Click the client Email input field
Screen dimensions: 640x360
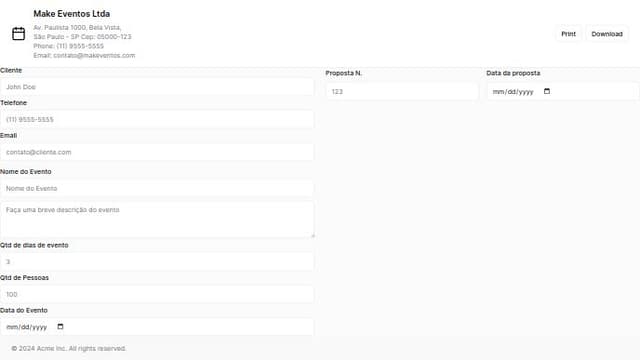157,152
